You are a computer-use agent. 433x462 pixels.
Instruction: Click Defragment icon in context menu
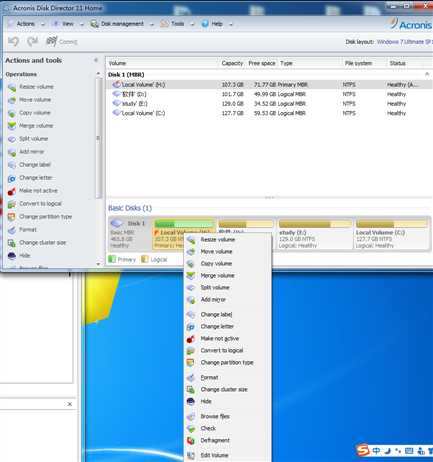191,441
